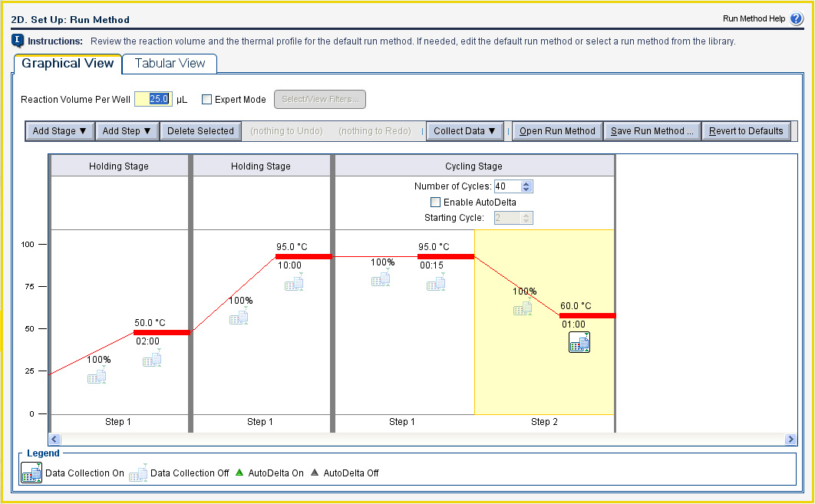The width and height of the screenshot is (815, 504).
Task: Check the Enable AutoDelta box
Action: [x=436, y=203]
